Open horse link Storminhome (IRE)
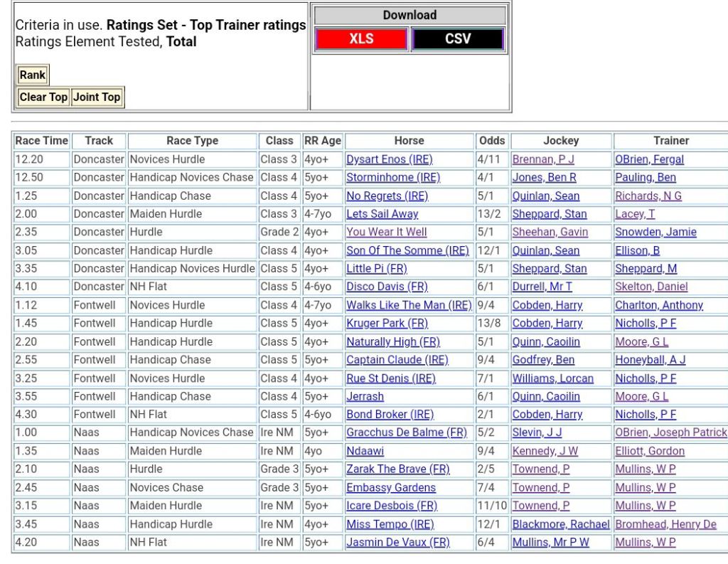Viewport: 728px width, 564px height. click(x=393, y=177)
